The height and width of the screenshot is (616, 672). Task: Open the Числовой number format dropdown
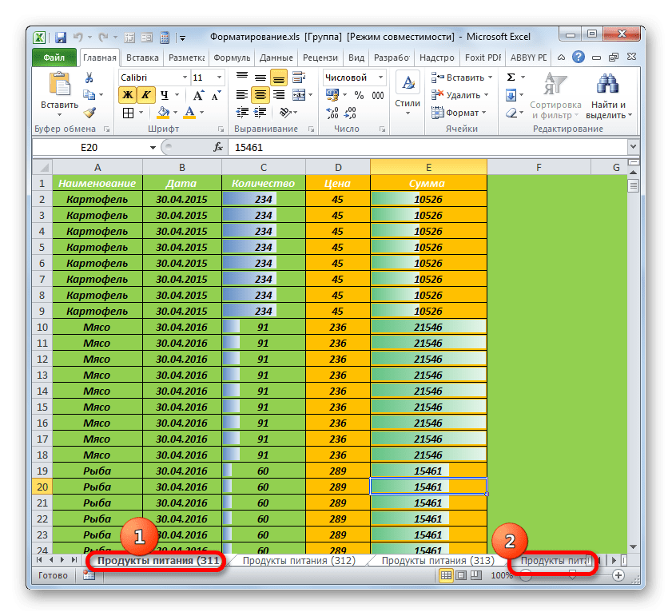tap(380, 77)
